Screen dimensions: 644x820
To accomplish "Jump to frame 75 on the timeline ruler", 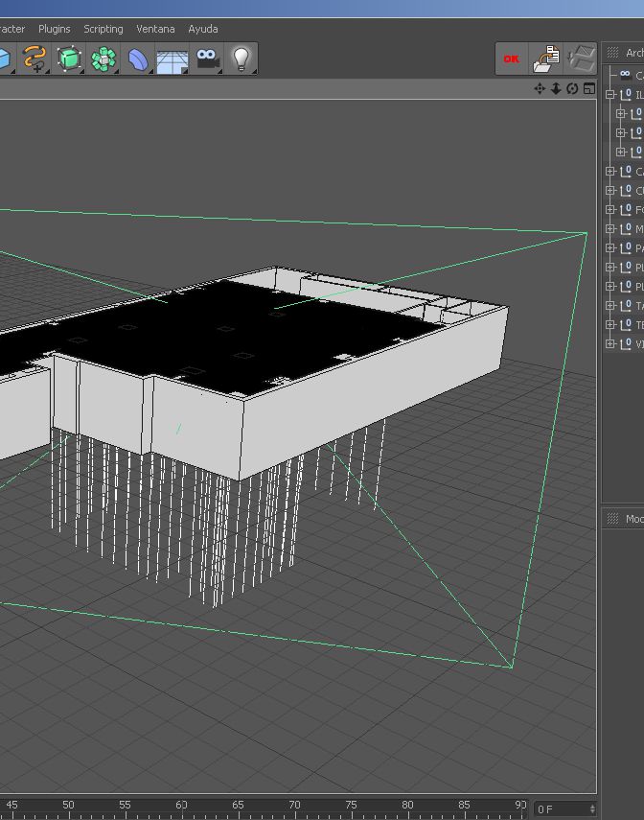I will [x=351, y=805].
